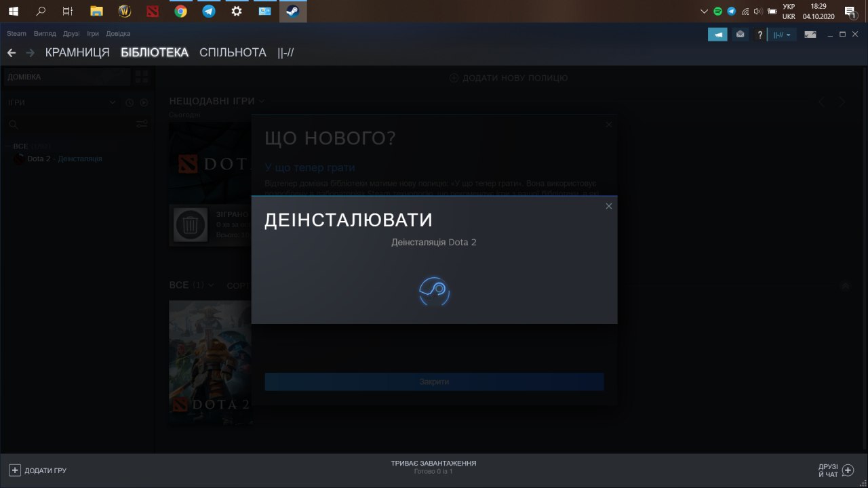Open the Dota 2 banner in recent games

click(x=210, y=163)
